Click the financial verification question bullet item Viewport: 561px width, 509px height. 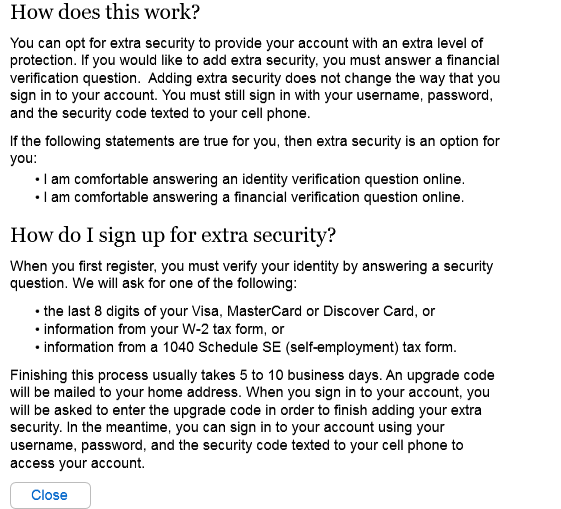pyautogui.click(x=250, y=197)
